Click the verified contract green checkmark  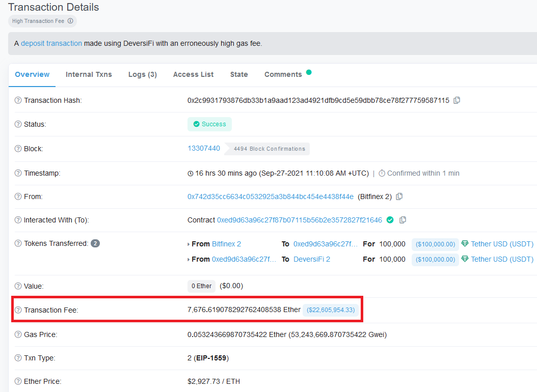point(390,220)
